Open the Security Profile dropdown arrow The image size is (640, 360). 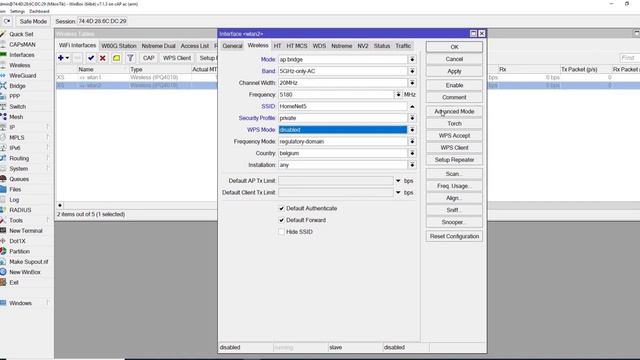pyautogui.click(x=412, y=118)
